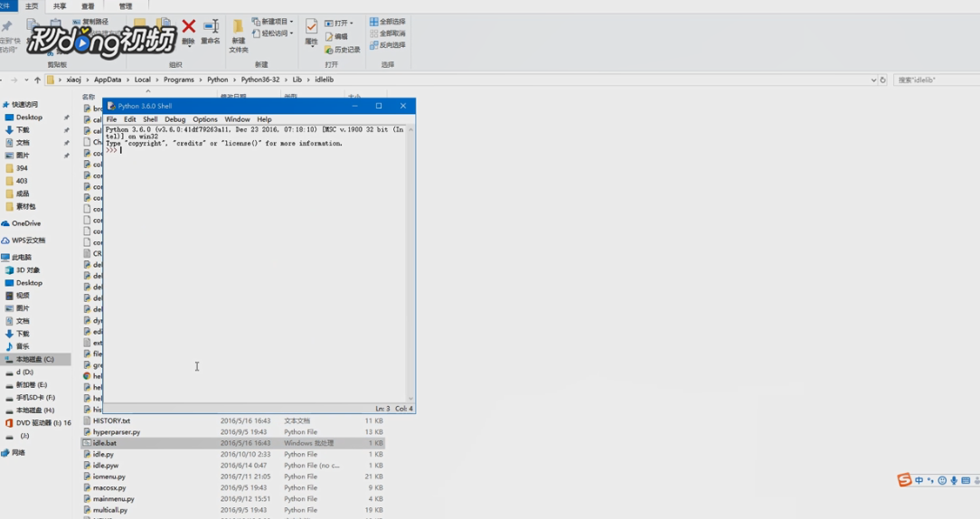Open folder 403 in Quick access
The width and height of the screenshot is (980, 519).
pos(17,181)
